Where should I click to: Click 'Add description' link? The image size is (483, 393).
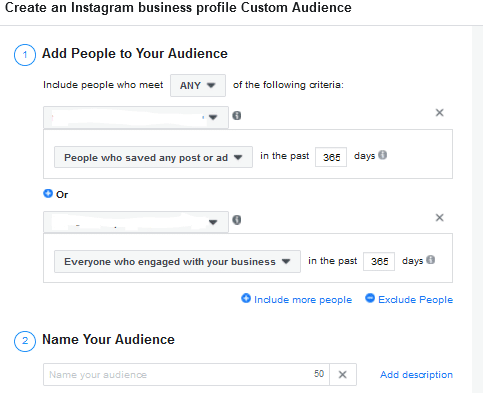coord(416,375)
